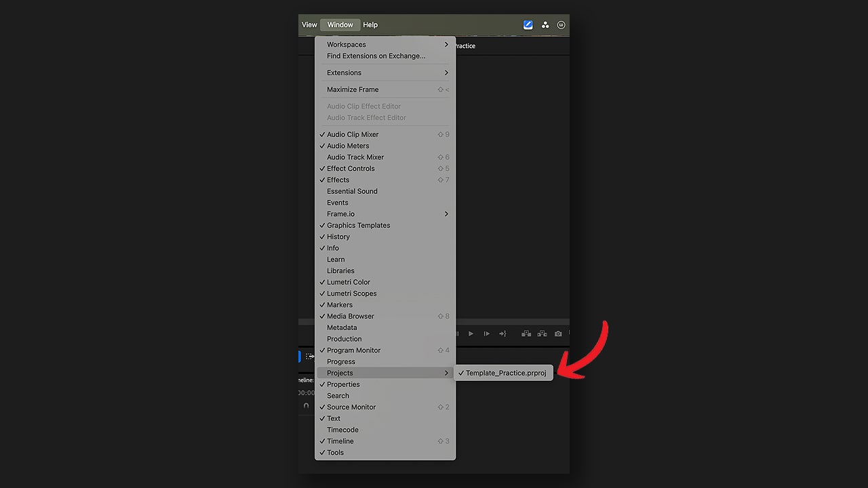Image resolution: width=868 pixels, height=488 pixels.
Task: Open the Learn panel
Action: (x=385, y=260)
